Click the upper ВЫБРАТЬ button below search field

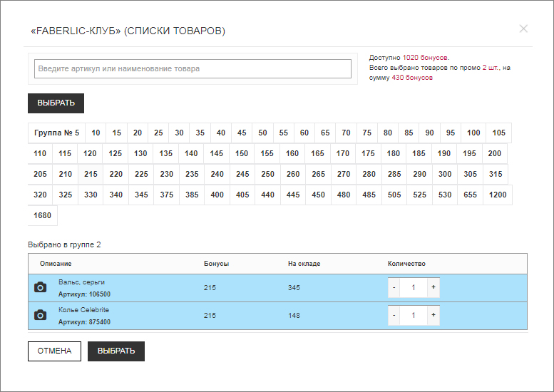pos(56,103)
